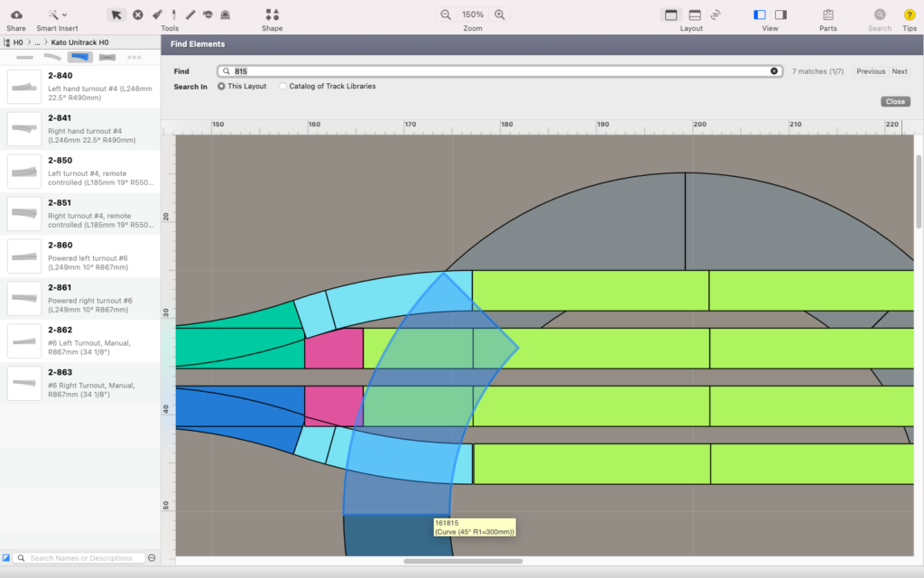Toggle the left sidebar view button

pos(759,14)
